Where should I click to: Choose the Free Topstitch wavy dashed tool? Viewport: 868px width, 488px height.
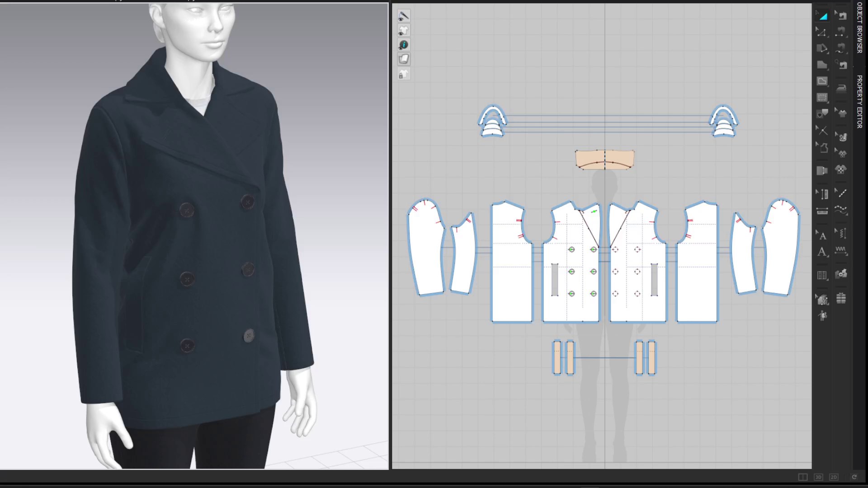coord(841,210)
